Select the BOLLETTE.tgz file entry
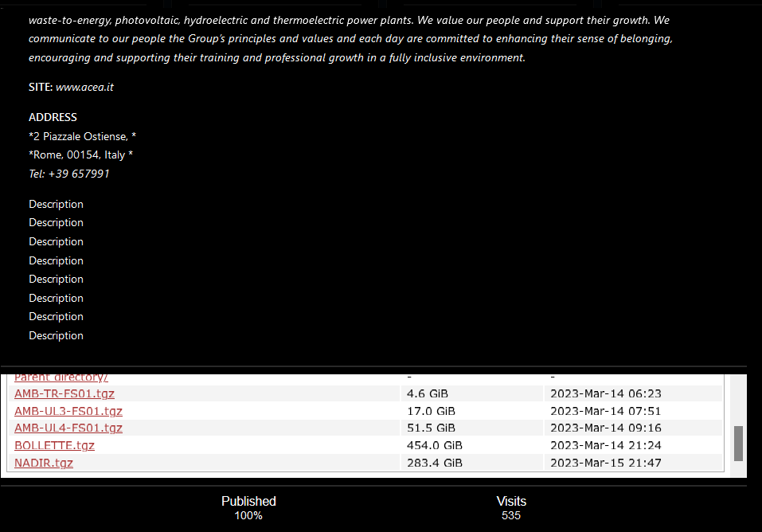 tap(54, 445)
